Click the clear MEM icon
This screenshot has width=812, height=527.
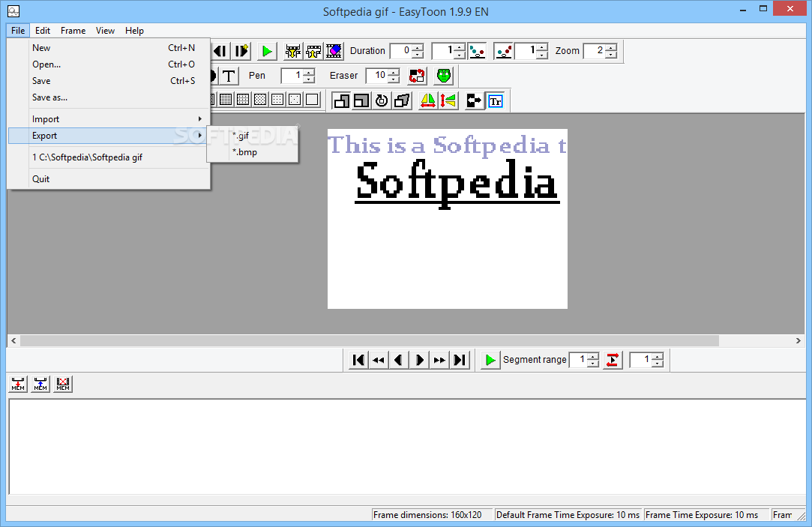coord(63,384)
